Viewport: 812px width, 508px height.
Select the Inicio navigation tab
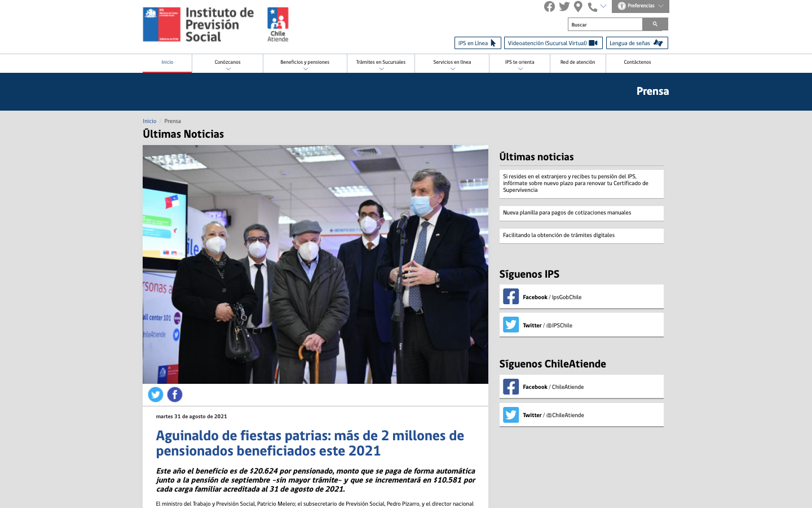click(167, 63)
